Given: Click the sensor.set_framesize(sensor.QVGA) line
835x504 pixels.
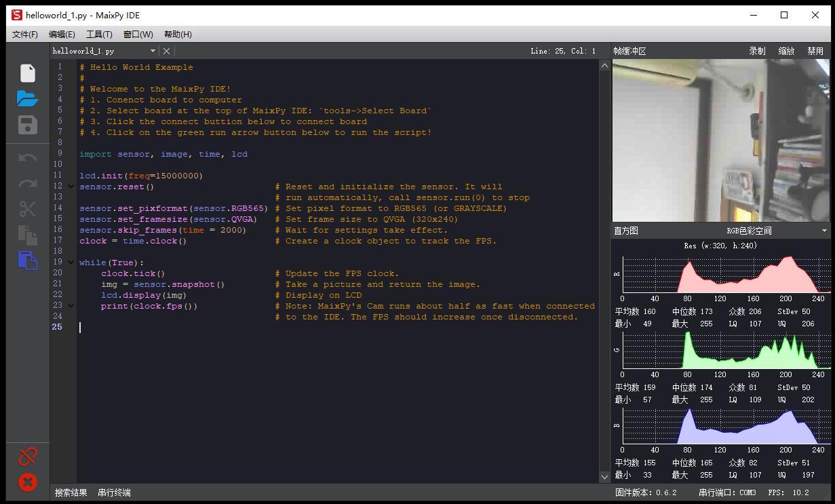Looking at the screenshot, I should pyautogui.click(x=168, y=219).
